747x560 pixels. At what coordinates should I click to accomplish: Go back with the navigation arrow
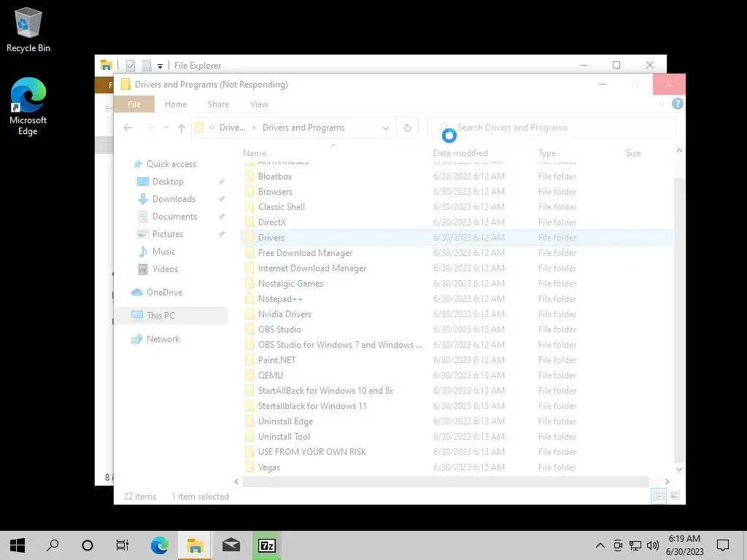(128, 128)
